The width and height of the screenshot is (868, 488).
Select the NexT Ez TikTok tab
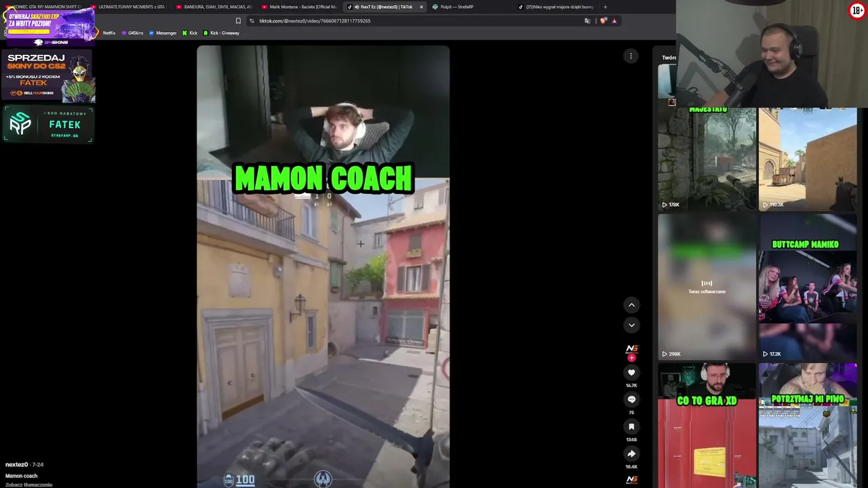point(384,7)
